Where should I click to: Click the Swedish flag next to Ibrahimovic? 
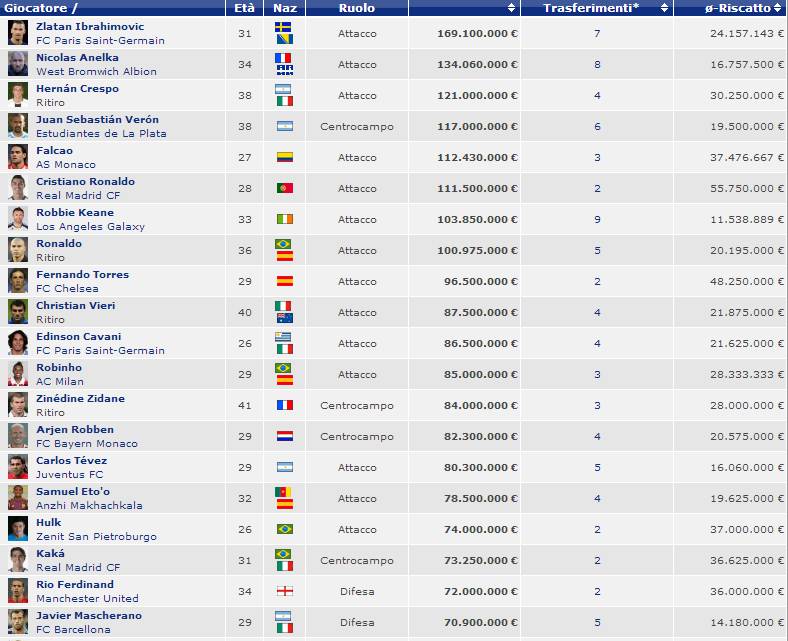tap(284, 26)
